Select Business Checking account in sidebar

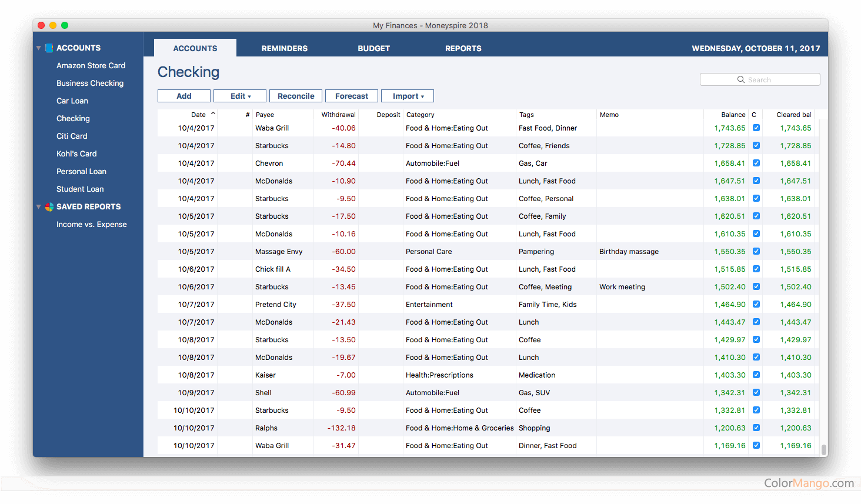click(x=90, y=84)
